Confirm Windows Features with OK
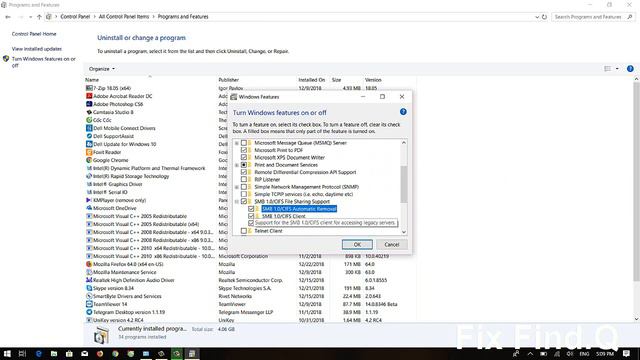Image resolution: width=640 pixels, height=360 pixels. pyautogui.click(x=357, y=244)
